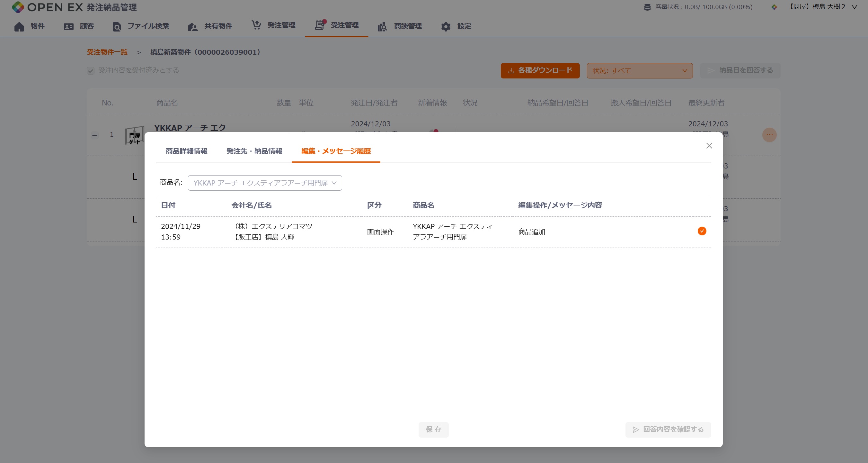Click the 会社名/氏名 column header
Screen dimensions: 868x463
(x=251, y=205)
